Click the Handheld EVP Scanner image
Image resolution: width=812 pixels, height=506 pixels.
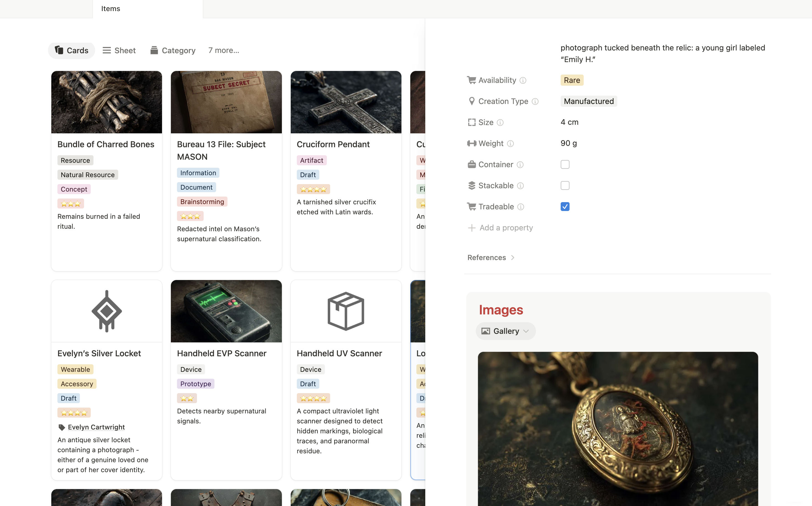[x=226, y=311]
